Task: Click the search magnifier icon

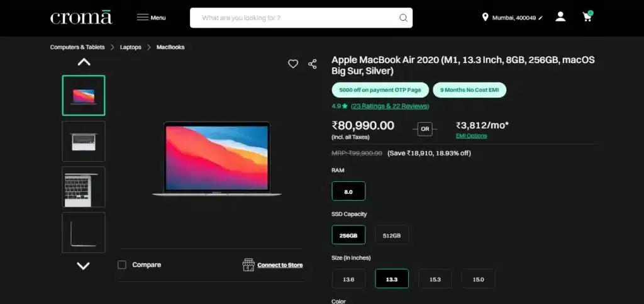Action: [403, 18]
